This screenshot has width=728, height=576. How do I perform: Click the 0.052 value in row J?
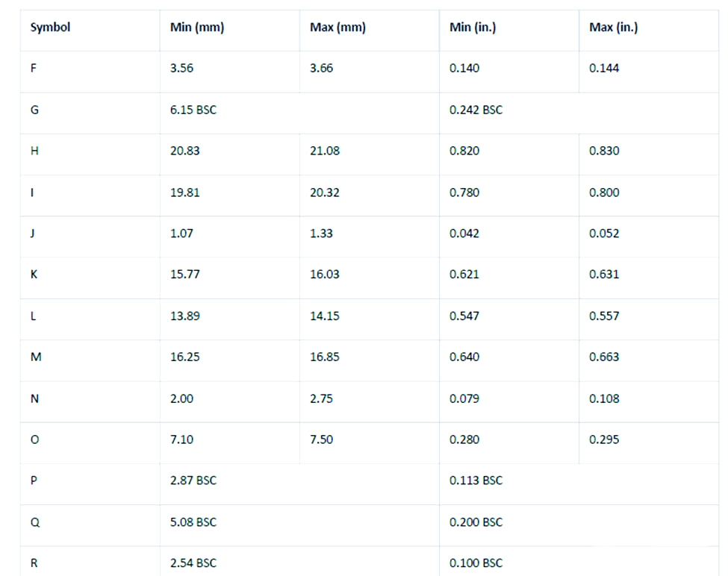coord(604,234)
